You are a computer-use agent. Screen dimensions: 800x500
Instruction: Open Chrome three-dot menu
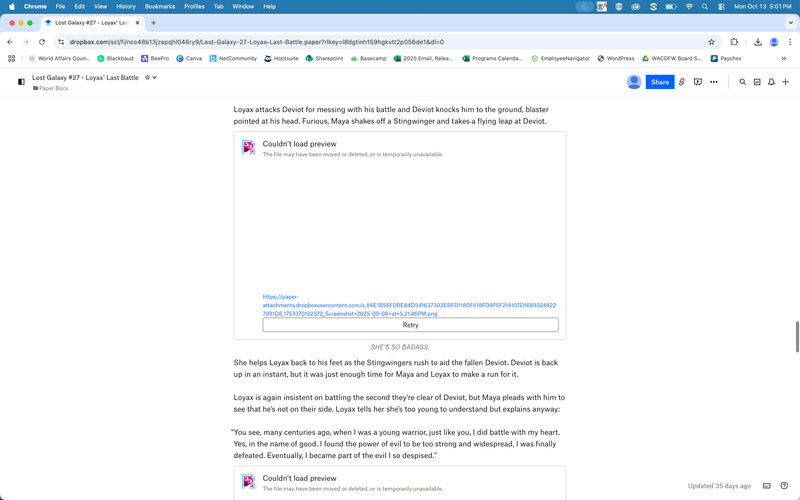(790, 42)
